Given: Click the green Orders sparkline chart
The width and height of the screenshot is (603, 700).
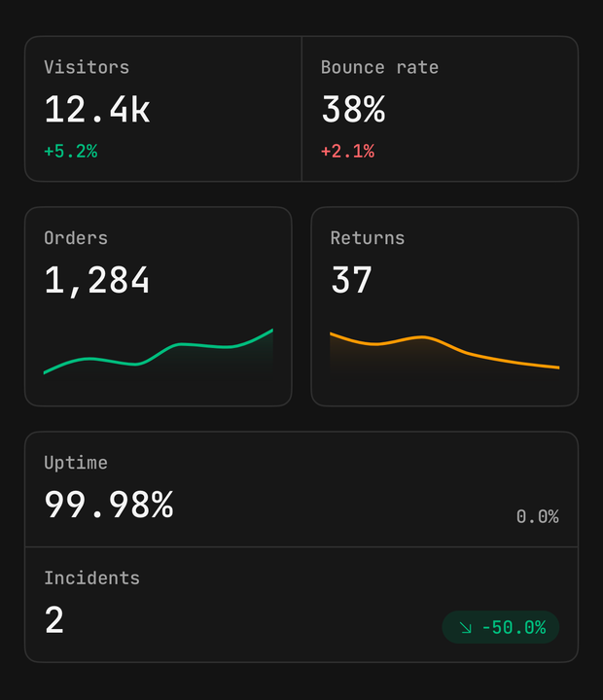Looking at the screenshot, I should [x=159, y=351].
